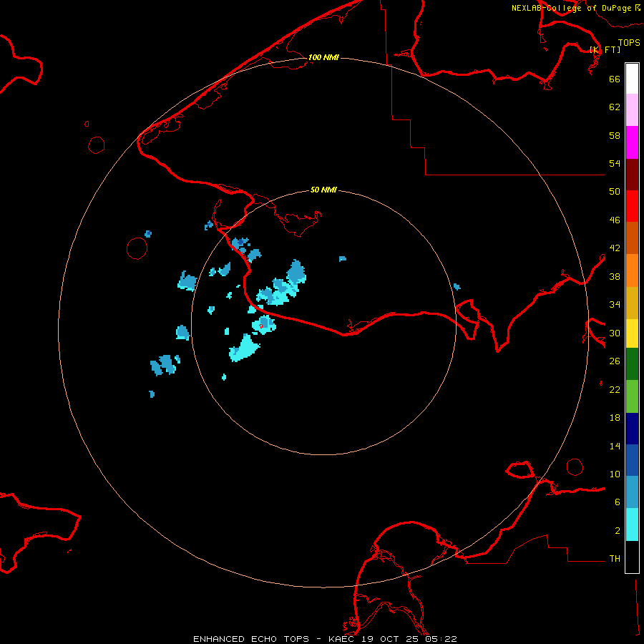644x644 pixels.
Task: Click the black TH threshold swatch
Action: click(x=632, y=557)
